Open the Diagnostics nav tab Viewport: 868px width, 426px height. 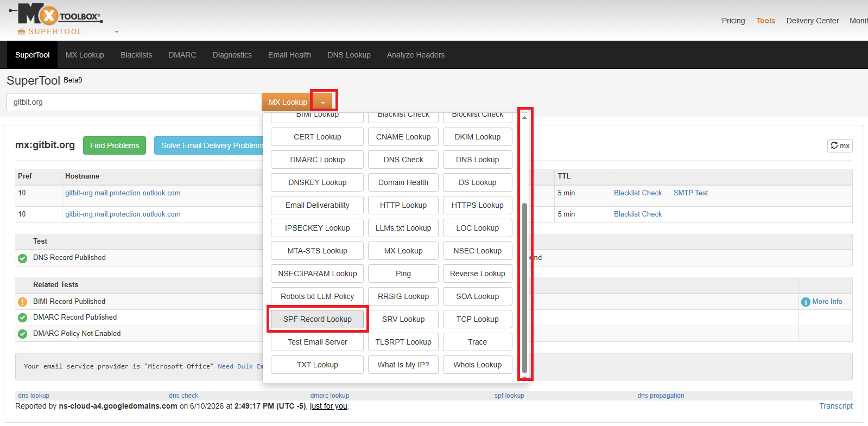tap(232, 55)
